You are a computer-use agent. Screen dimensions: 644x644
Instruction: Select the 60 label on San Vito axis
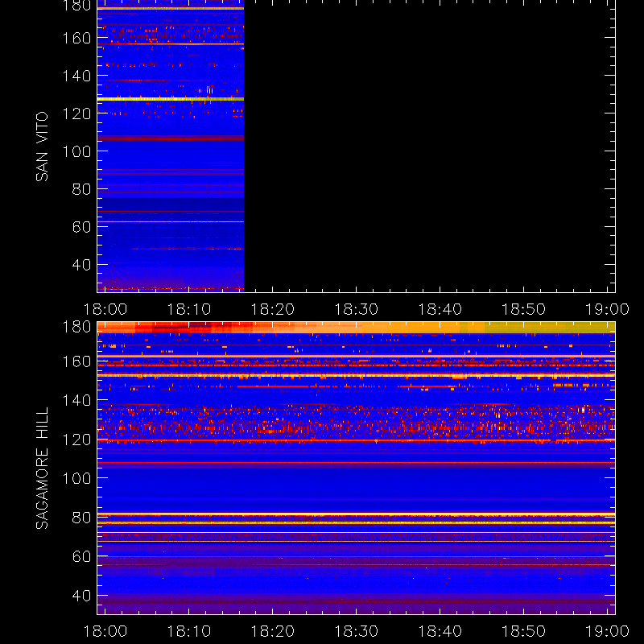pyautogui.click(x=81, y=227)
